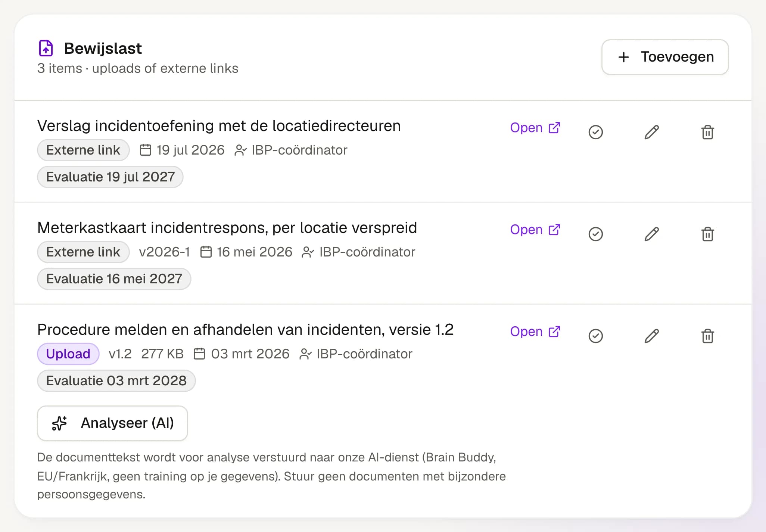Screen dimensions: 766x532
Task: Click the Evaluatie 19 jul 2027 chip
Action: 110,177
